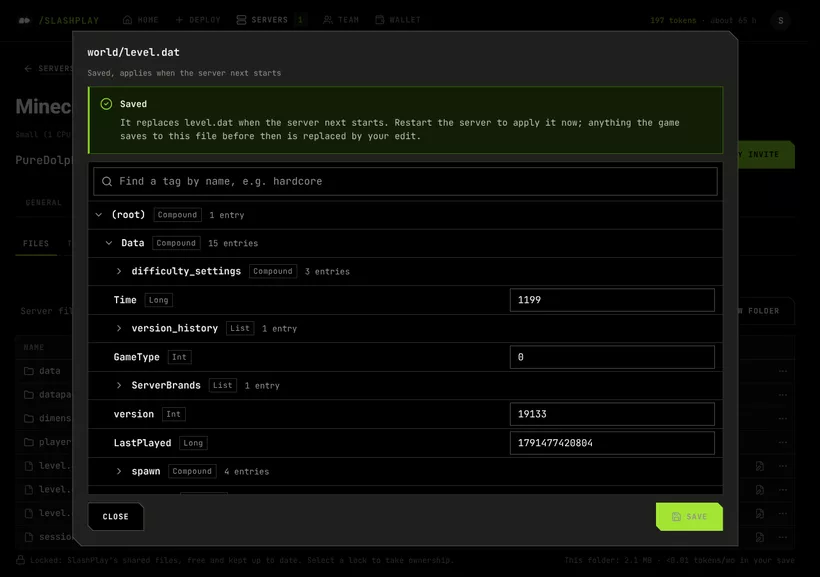Click the SlashPlay logo icon
The image size is (820, 577).
coord(24,20)
